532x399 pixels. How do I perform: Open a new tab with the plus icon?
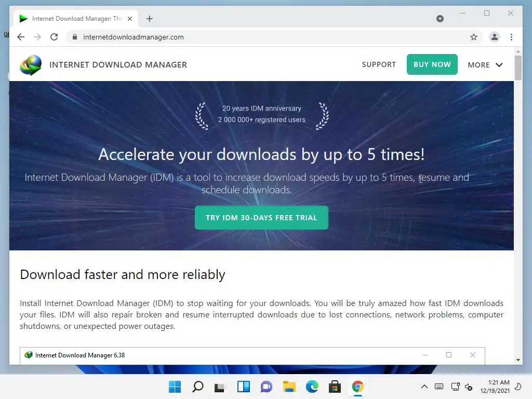(x=149, y=19)
